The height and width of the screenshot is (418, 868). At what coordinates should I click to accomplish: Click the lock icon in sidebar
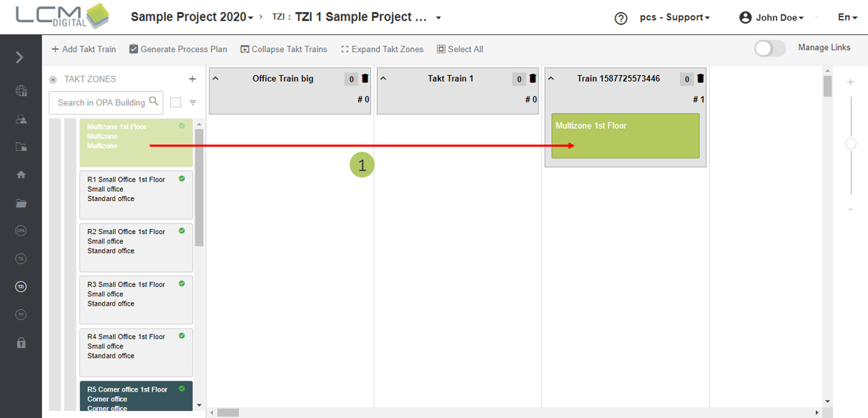[21, 343]
